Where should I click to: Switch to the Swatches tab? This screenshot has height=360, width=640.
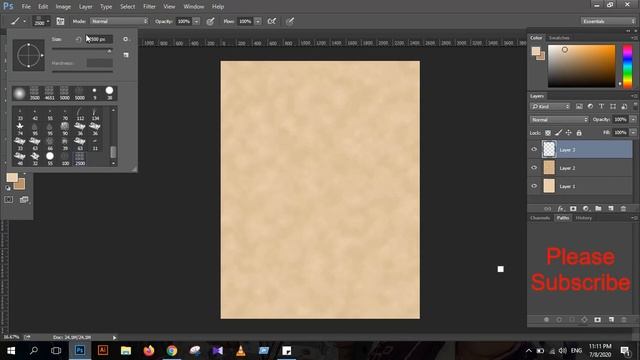point(559,38)
